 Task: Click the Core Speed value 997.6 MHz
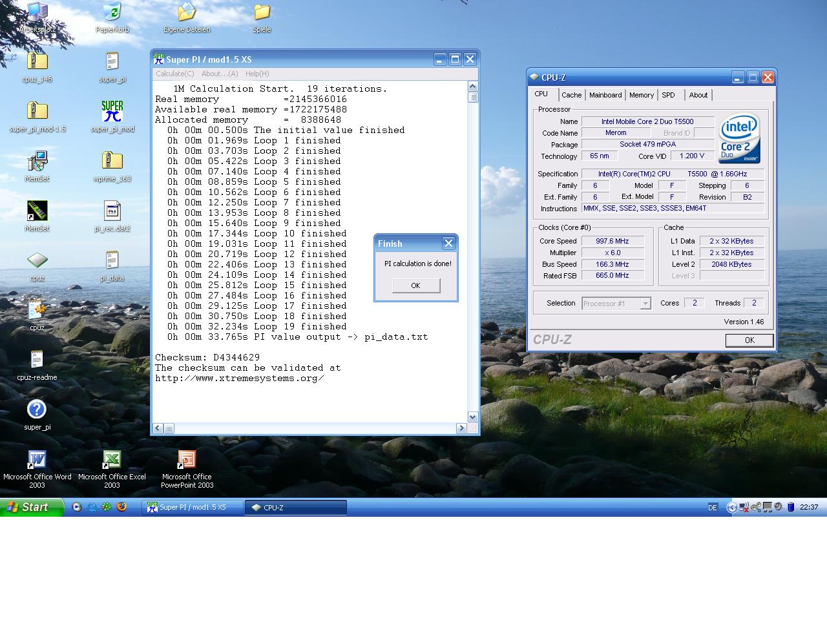612,241
